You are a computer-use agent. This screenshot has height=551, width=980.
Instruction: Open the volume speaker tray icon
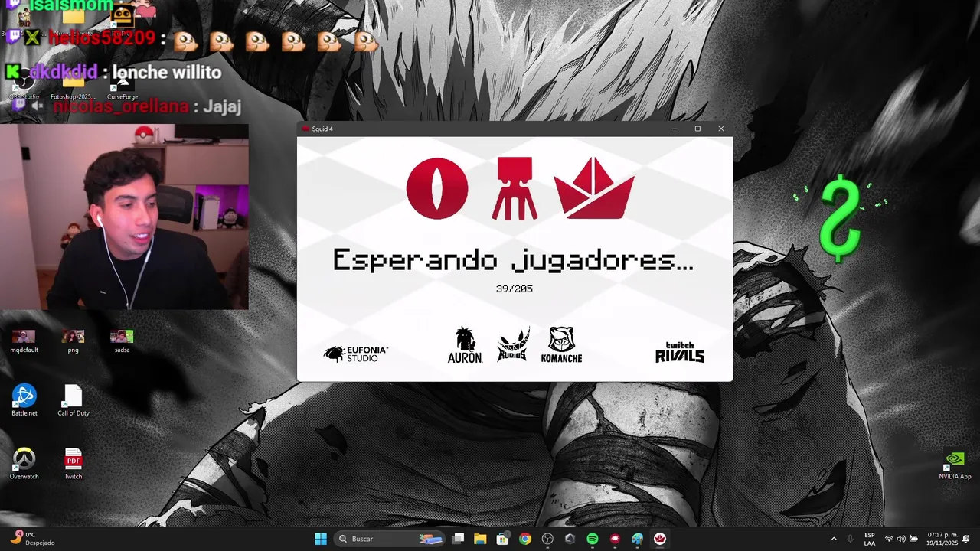[901, 539]
